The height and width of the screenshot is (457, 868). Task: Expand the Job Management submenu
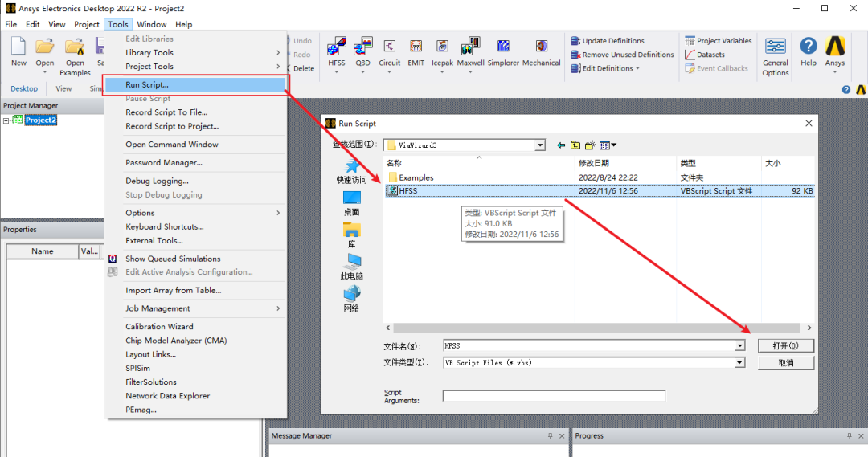point(196,308)
